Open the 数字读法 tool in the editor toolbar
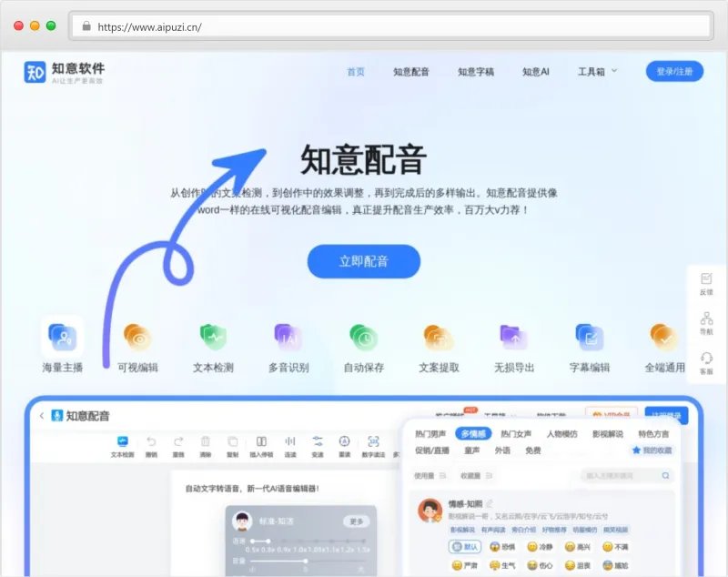 [x=371, y=446]
